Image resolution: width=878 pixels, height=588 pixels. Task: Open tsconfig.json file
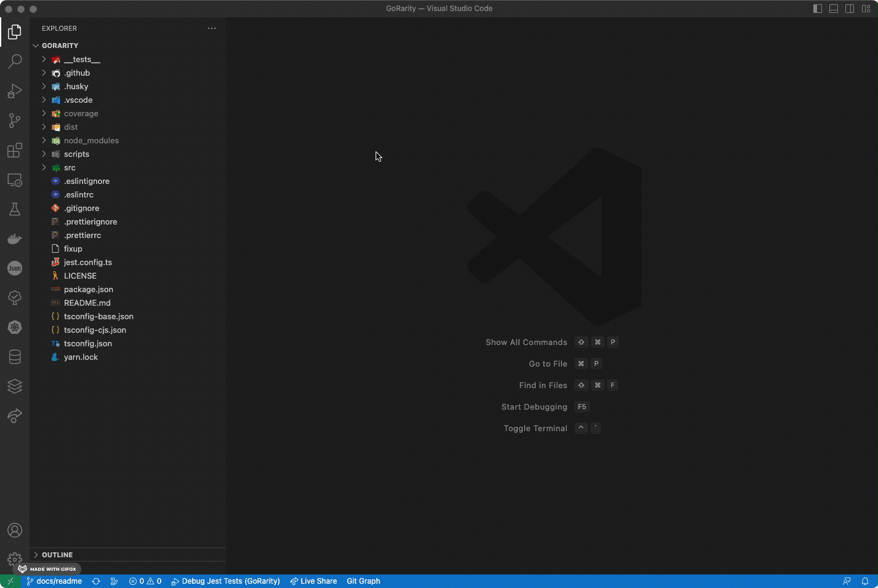pos(127,344)
